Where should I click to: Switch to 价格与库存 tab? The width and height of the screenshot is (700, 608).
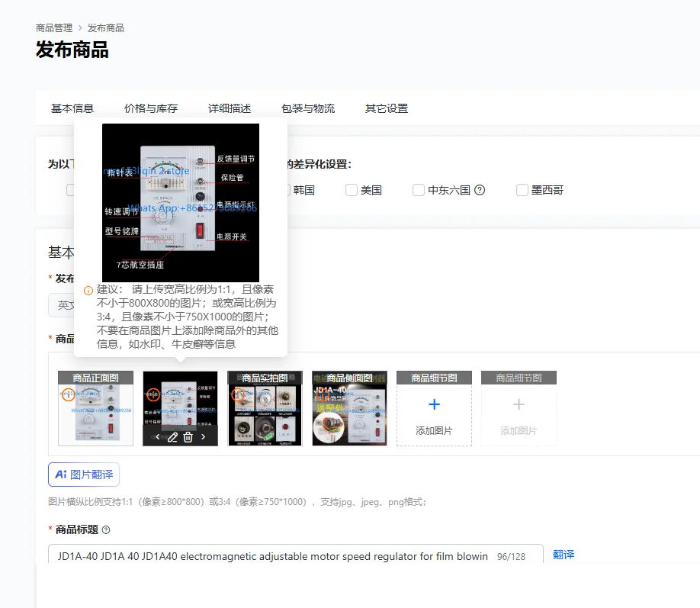[151, 108]
